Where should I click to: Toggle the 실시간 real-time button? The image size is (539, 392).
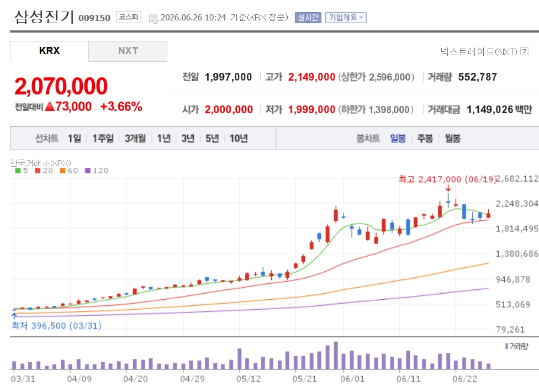[x=308, y=18]
